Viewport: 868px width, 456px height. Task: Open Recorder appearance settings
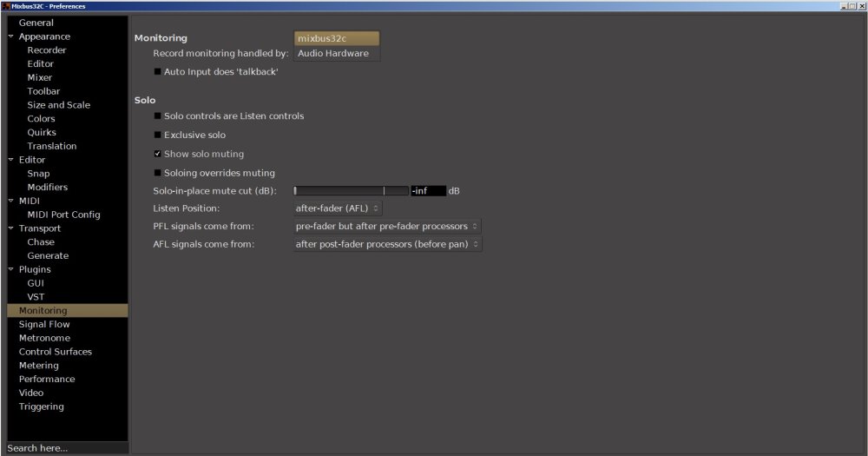pos(47,50)
